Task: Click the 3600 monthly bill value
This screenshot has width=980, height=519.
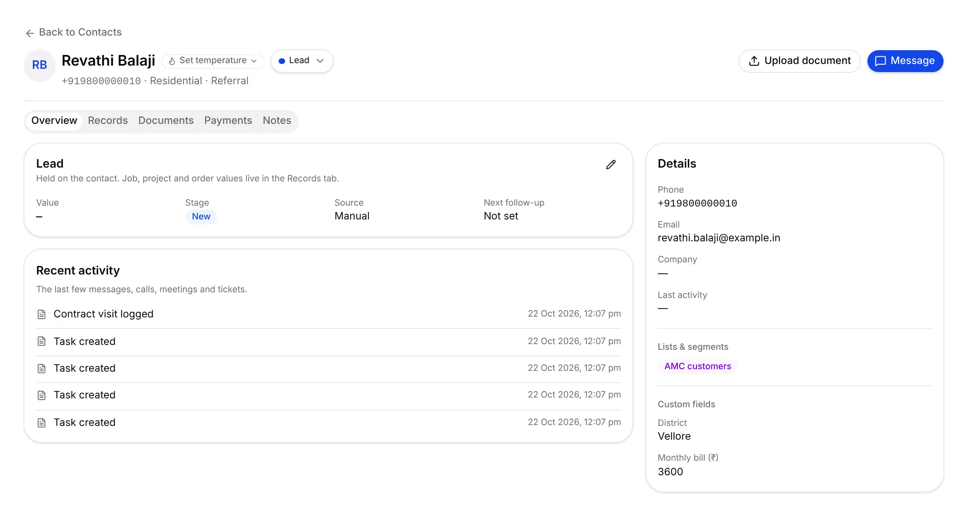Action: [x=670, y=472]
